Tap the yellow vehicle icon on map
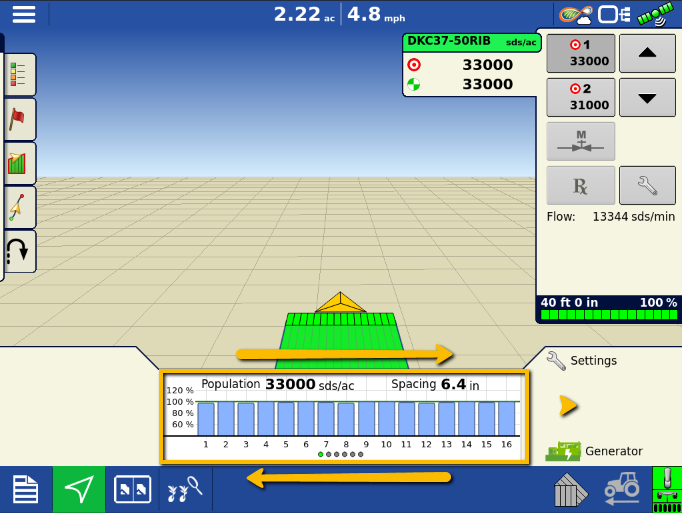 [x=341, y=302]
